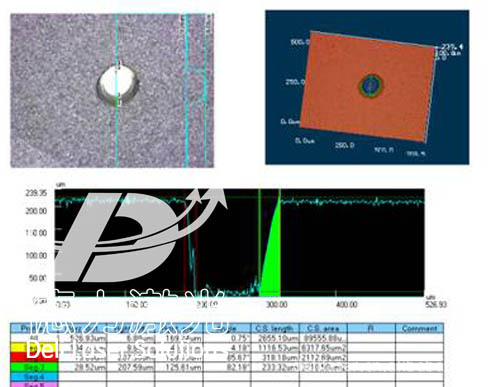Click the 82.19° angle cell

coord(227,367)
